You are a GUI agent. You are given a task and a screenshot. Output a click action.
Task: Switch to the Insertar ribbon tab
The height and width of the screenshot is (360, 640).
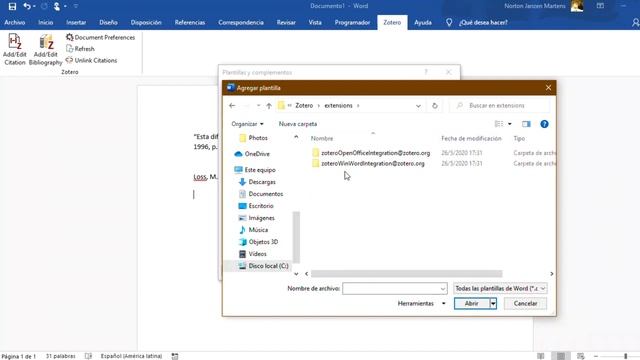coord(76,22)
